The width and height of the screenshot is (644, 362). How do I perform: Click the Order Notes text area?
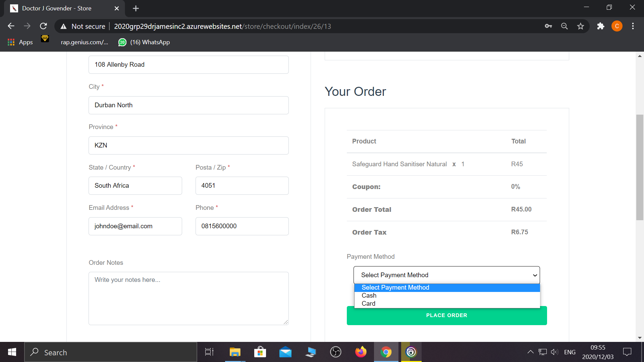click(189, 298)
